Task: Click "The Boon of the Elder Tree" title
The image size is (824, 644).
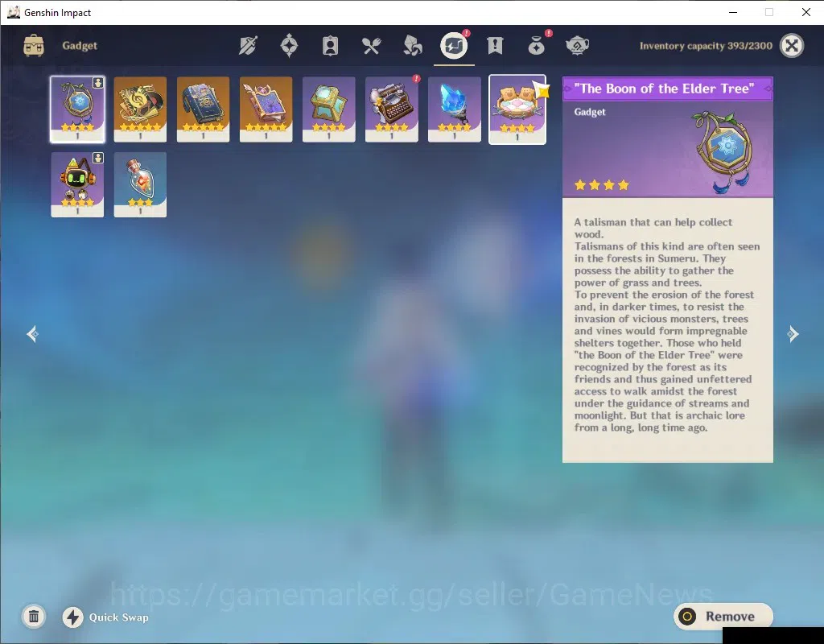Action: [664, 89]
